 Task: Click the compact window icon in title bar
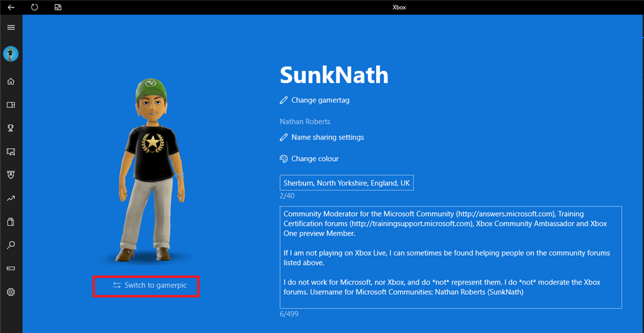pos(58,7)
